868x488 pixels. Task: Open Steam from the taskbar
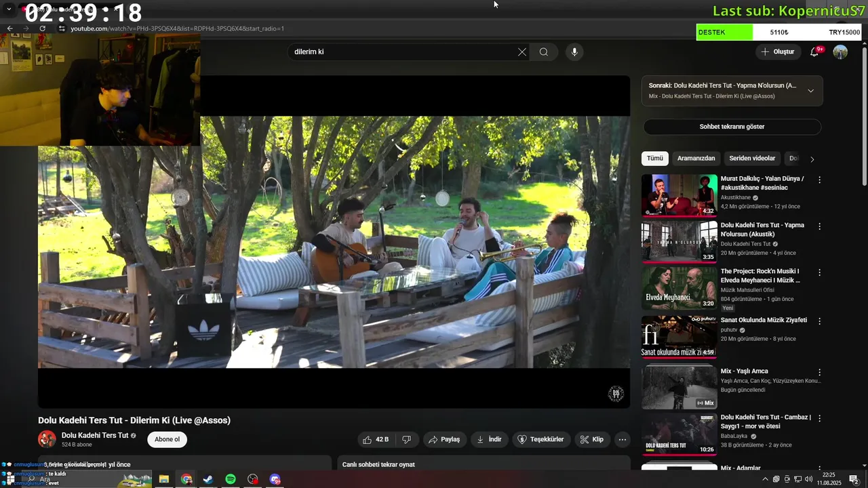click(208, 479)
